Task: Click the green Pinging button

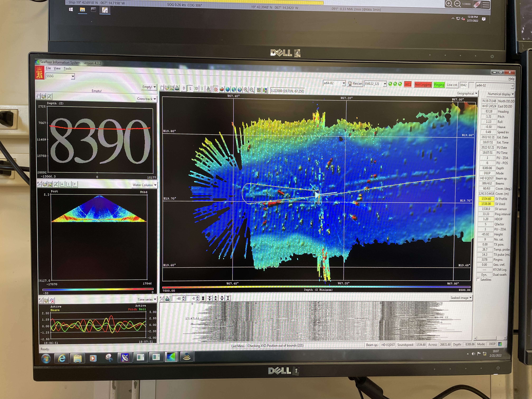Action: coord(439,85)
